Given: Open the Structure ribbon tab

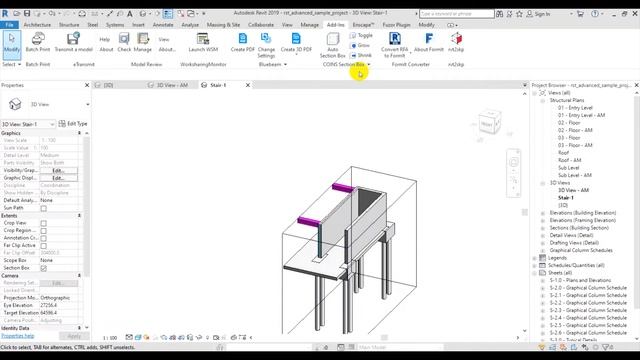Looking at the screenshot, I should (69, 25).
